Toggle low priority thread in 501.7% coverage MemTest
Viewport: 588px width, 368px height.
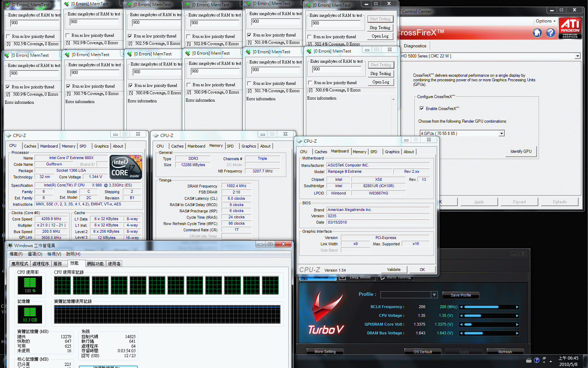click(x=249, y=83)
